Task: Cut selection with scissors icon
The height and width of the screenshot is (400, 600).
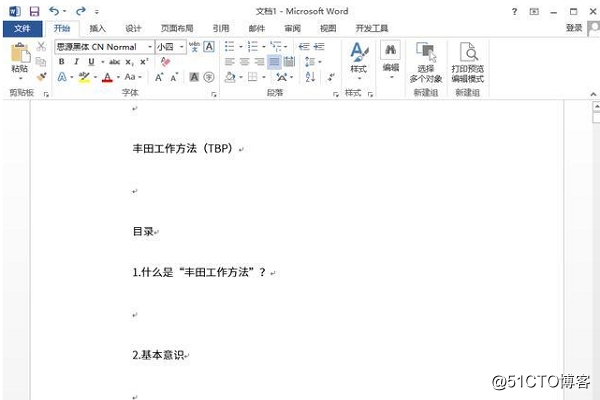Action: pyautogui.click(x=41, y=47)
